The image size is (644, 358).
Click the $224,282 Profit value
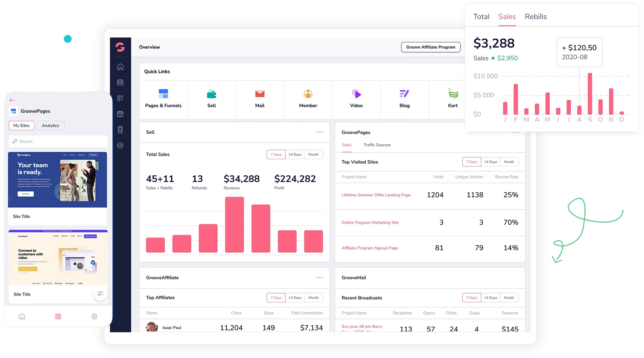(295, 178)
